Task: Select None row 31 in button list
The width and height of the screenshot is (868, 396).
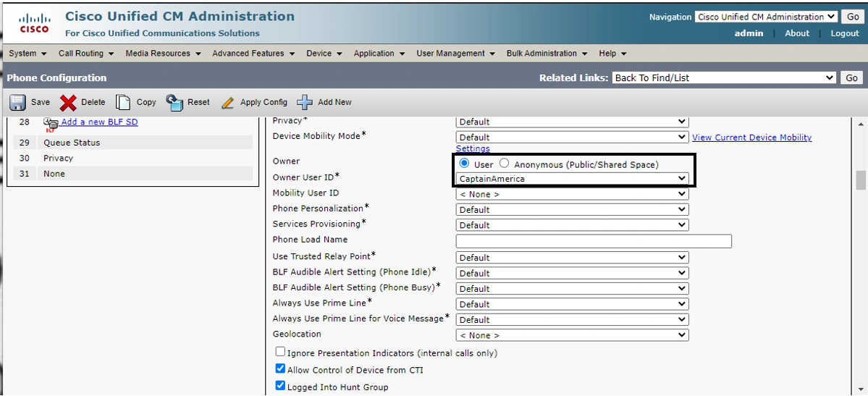Action: tap(133, 173)
